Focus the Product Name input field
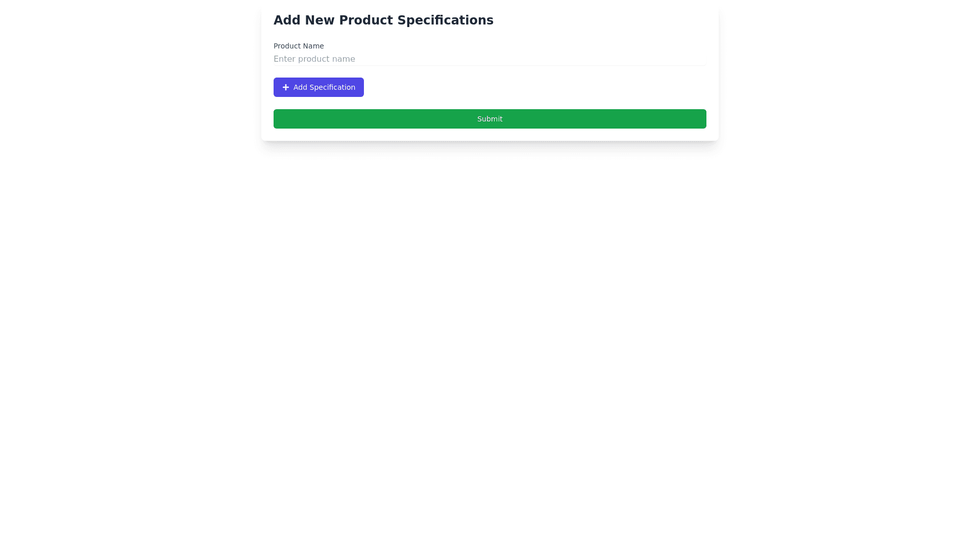This screenshot has width=980, height=551. click(489, 59)
